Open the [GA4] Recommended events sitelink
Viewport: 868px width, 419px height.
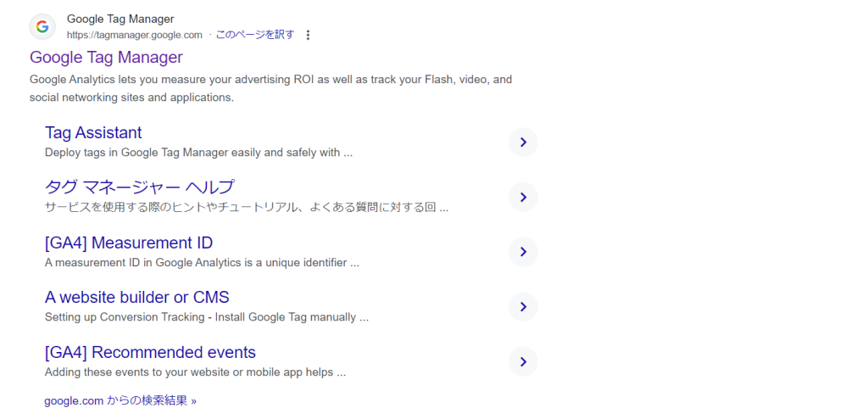click(x=150, y=353)
